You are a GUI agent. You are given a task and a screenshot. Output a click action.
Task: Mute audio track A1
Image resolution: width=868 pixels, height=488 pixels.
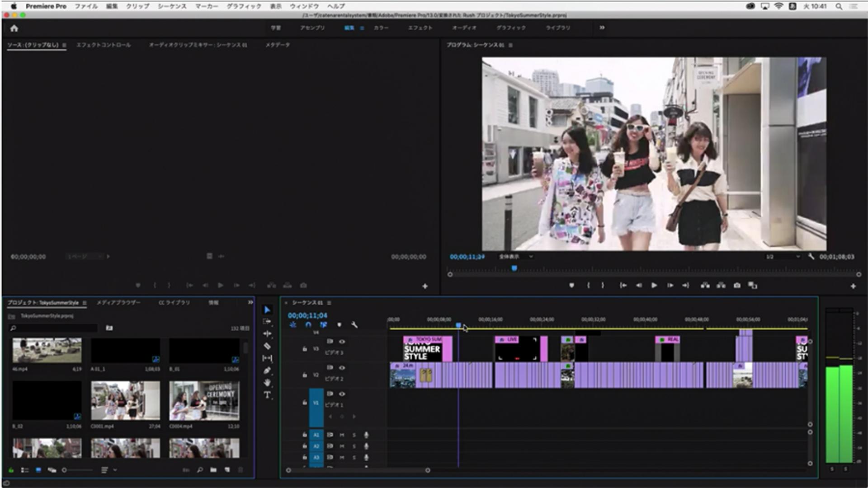point(342,435)
